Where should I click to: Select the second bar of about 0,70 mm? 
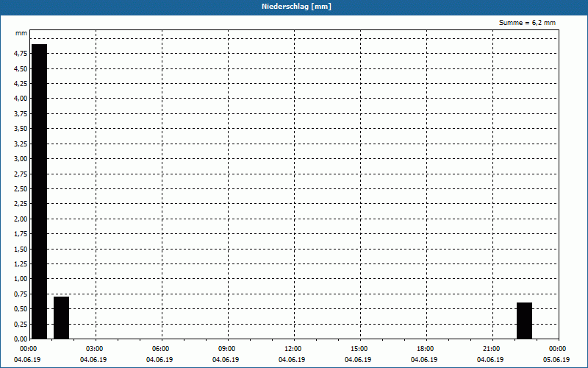click(61, 317)
